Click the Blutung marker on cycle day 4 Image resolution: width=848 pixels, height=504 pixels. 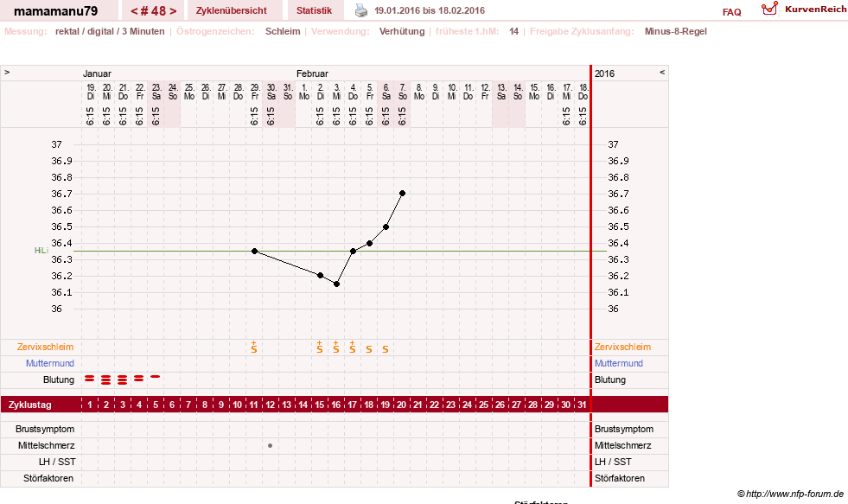[x=139, y=379]
